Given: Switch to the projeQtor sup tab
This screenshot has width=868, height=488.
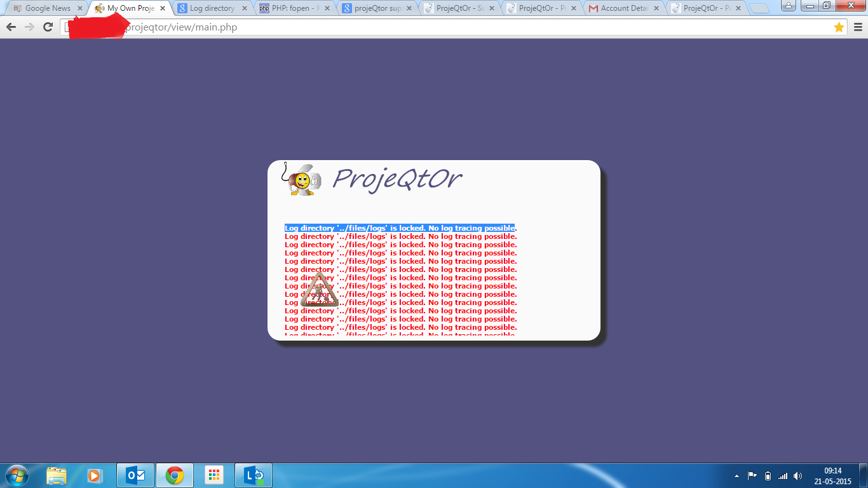Looking at the screenshot, I should (376, 8).
